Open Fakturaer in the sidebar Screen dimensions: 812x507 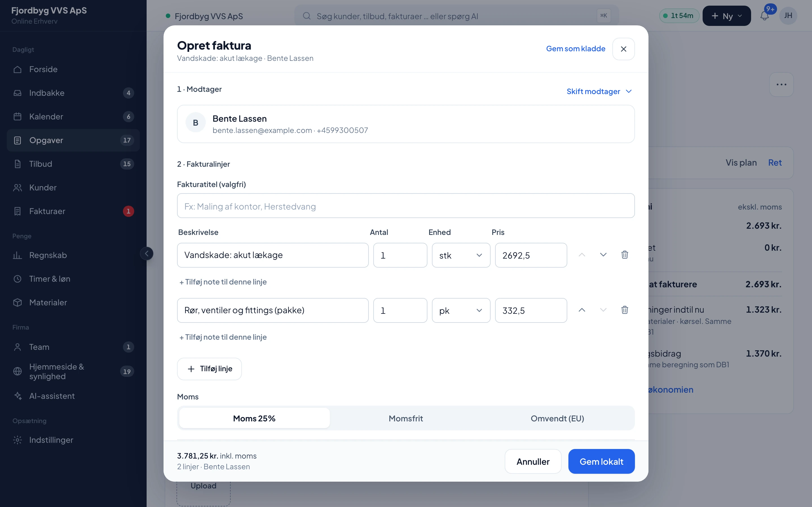73,211
